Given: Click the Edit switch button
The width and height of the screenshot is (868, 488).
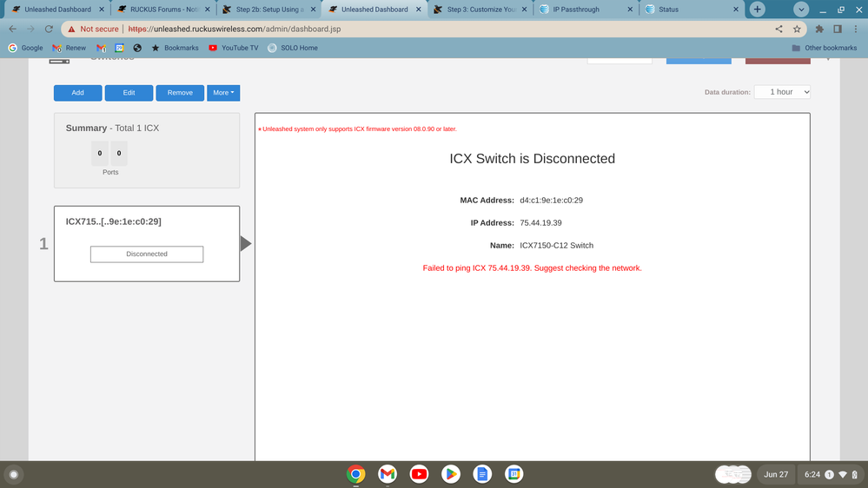Looking at the screenshot, I should 129,93.
